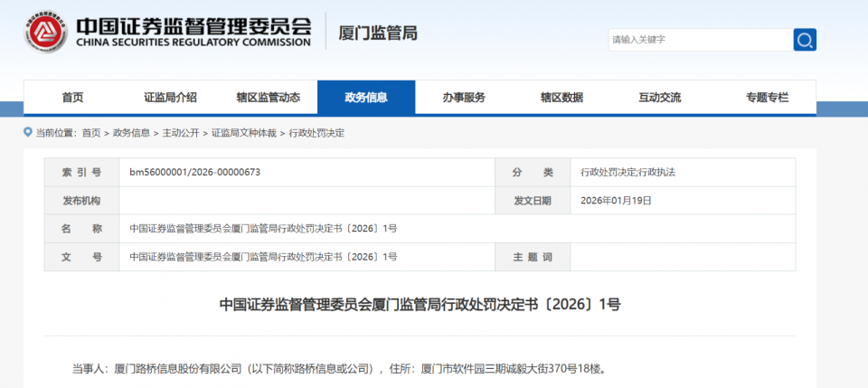Click the 主题词 label cell

tap(533, 257)
